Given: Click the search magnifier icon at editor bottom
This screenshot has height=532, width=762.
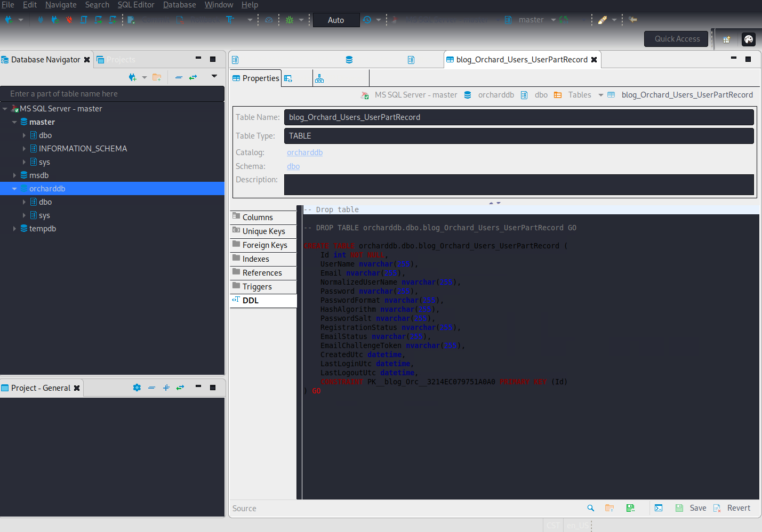Looking at the screenshot, I should tap(590, 508).
